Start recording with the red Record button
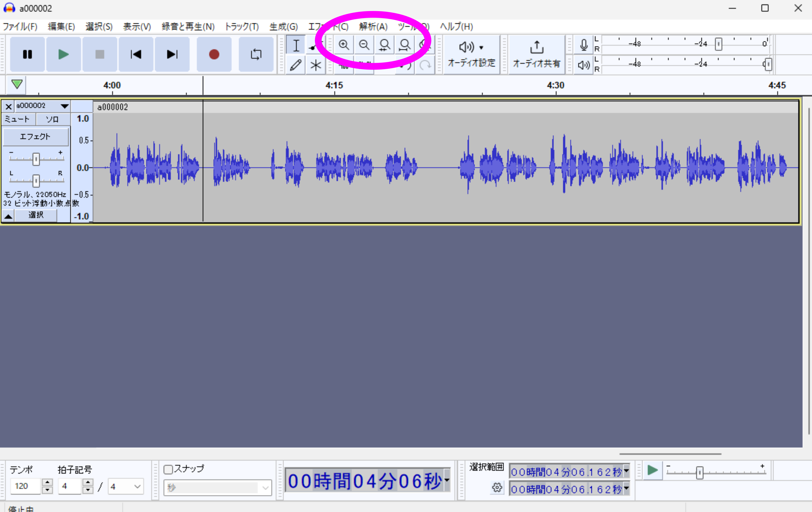The height and width of the screenshot is (512, 812). tap(214, 54)
